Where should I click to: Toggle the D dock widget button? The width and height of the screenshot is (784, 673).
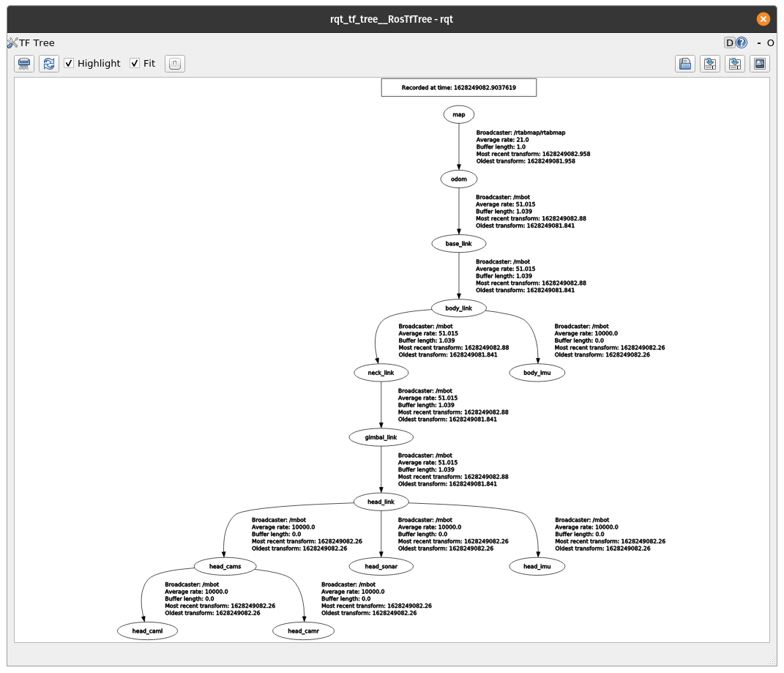(729, 42)
